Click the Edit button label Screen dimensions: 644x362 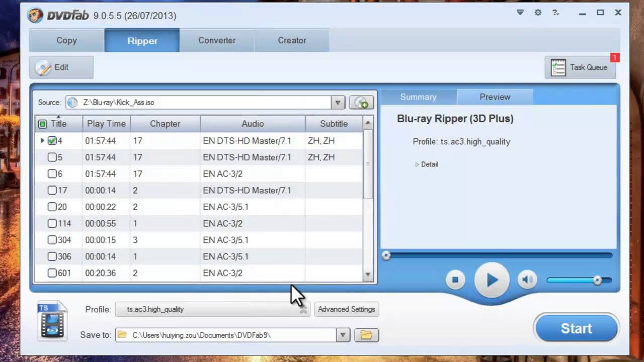[x=61, y=67]
